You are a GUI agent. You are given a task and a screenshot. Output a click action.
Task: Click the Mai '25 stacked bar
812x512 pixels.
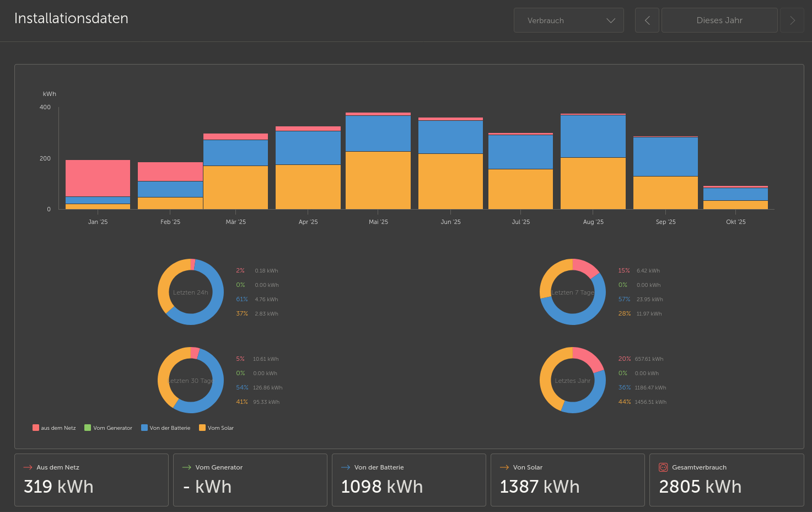point(378,160)
